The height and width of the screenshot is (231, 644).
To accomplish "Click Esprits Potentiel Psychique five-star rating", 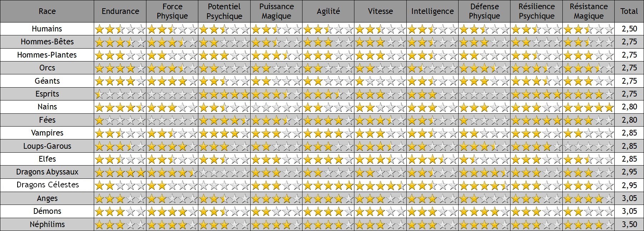I will coord(224,94).
